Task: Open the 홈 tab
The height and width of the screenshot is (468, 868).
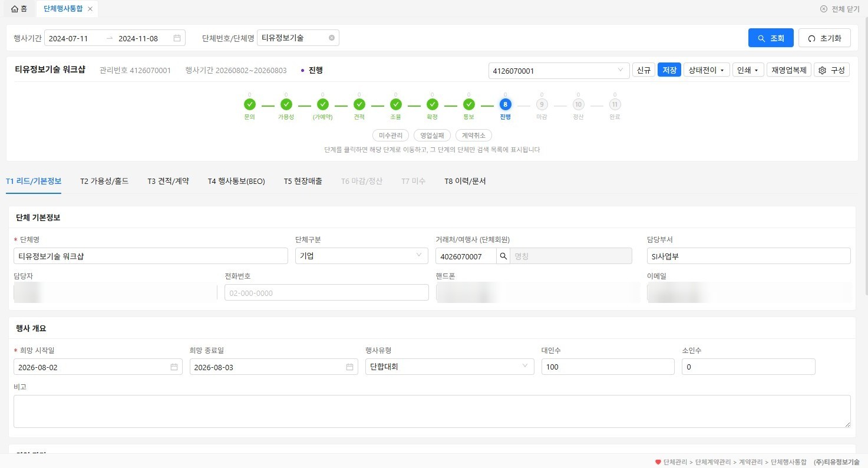Action: point(19,9)
